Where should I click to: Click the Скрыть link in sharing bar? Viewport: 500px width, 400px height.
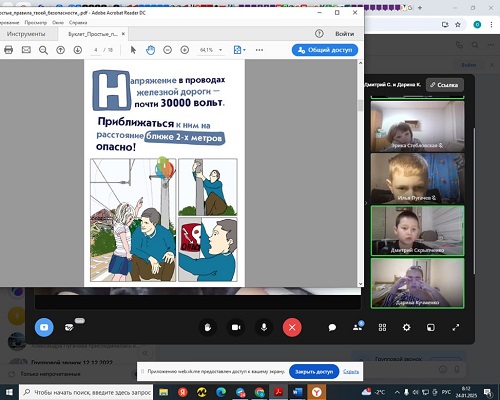pyautogui.click(x=351, y=372)
